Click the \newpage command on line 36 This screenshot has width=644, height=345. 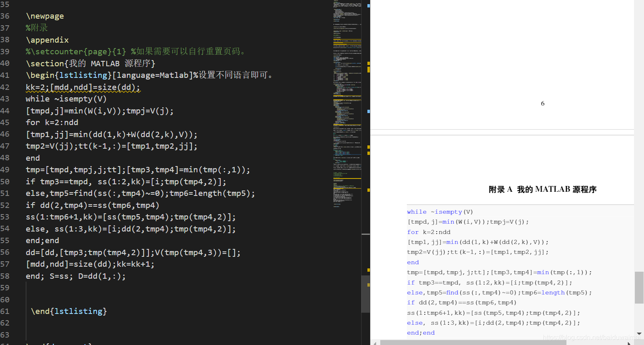click(45, 16)
